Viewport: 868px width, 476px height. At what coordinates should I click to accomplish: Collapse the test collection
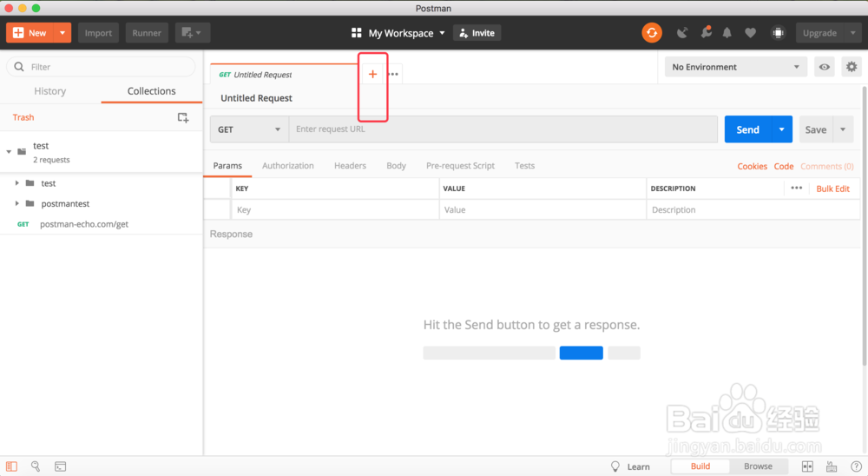tap(9, 152)
